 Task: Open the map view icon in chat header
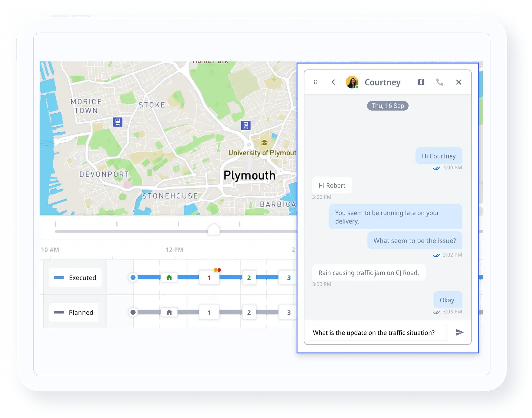[421, 82]
